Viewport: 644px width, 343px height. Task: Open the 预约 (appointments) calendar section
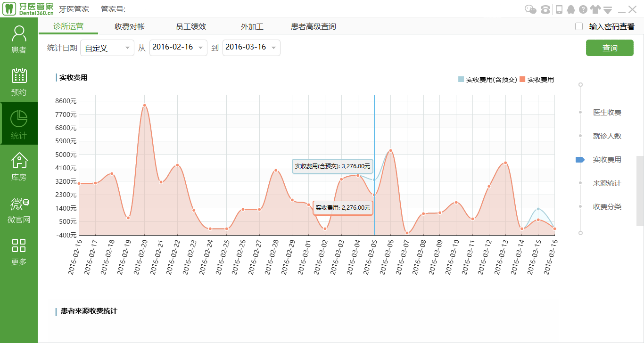[x=19, y=82]
